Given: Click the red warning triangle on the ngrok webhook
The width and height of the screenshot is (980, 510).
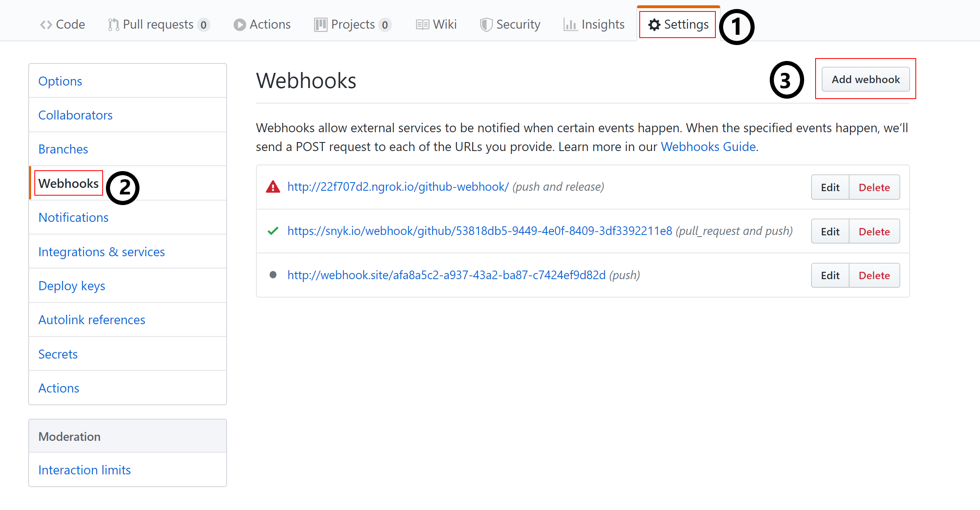Looking at the screenshot, I should 273,187.
